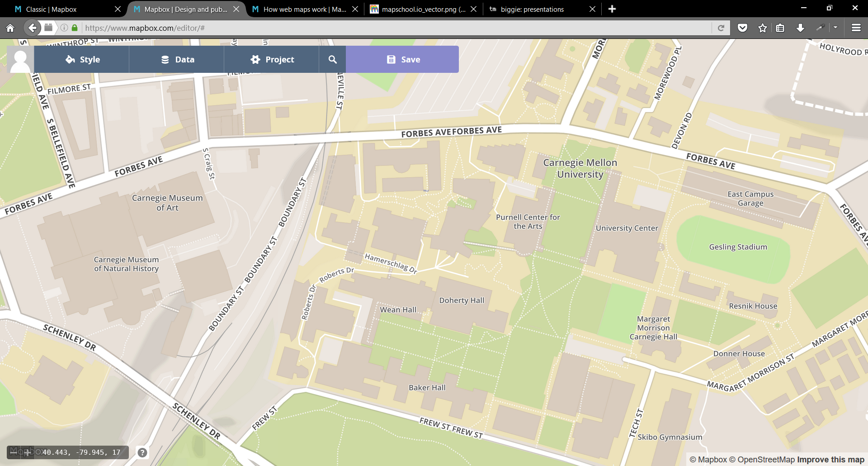Click the Skibo Gymnasium map label
The width and height of the screenshot is (868, 466).
pyautogui.click(x=670, y=437)
